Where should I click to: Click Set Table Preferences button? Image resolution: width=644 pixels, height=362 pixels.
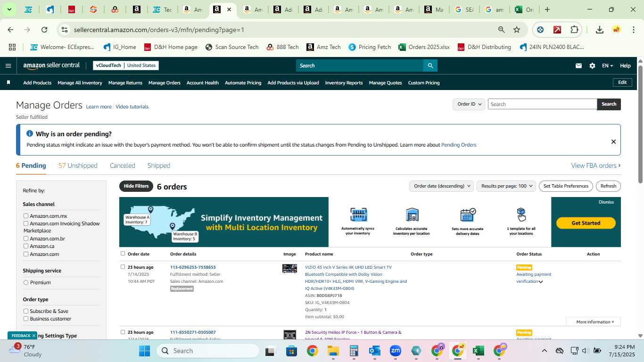[566, 186]
